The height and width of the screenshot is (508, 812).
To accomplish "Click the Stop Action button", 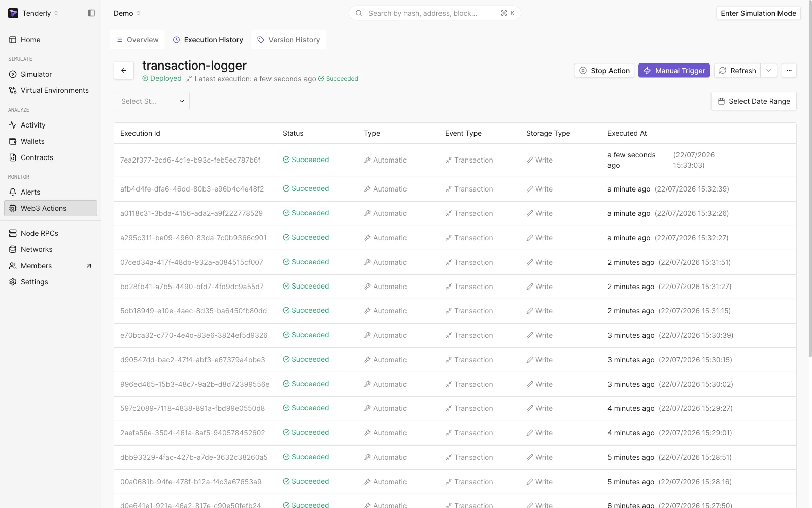I will click(x=604, y=71).
